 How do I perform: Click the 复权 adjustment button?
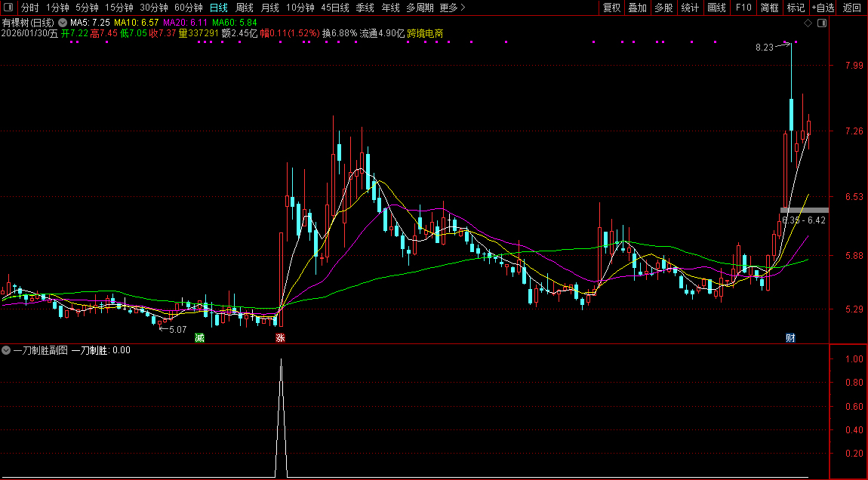pyautogui.click(x=611, y=8)
